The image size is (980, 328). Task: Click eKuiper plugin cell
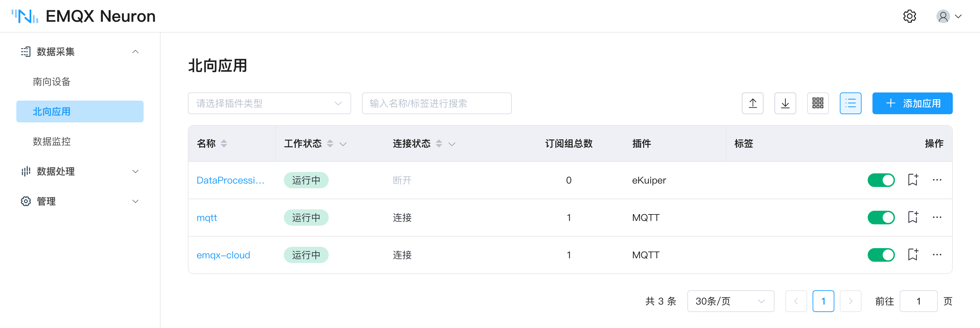[x=649, y=180]
